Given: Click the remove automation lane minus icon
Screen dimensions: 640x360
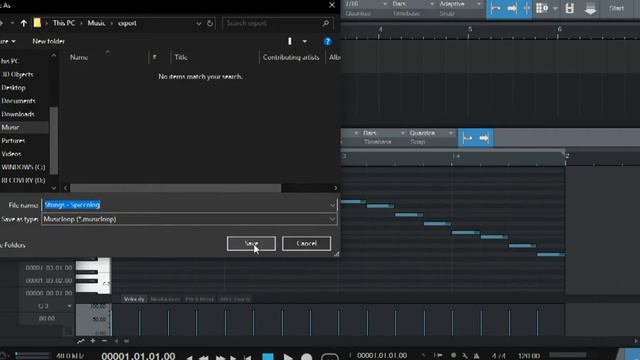Looking at the screenshot, I should point(104,341).
